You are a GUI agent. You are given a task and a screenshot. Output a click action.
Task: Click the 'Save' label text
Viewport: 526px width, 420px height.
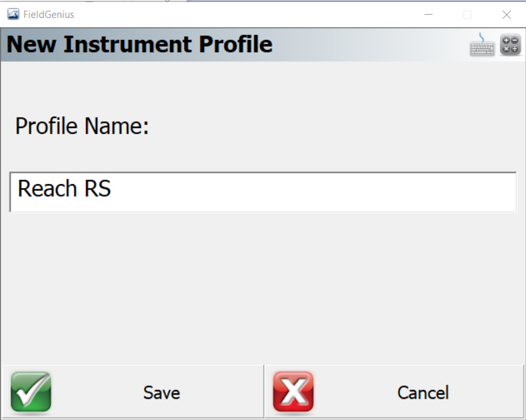(162, 393)
